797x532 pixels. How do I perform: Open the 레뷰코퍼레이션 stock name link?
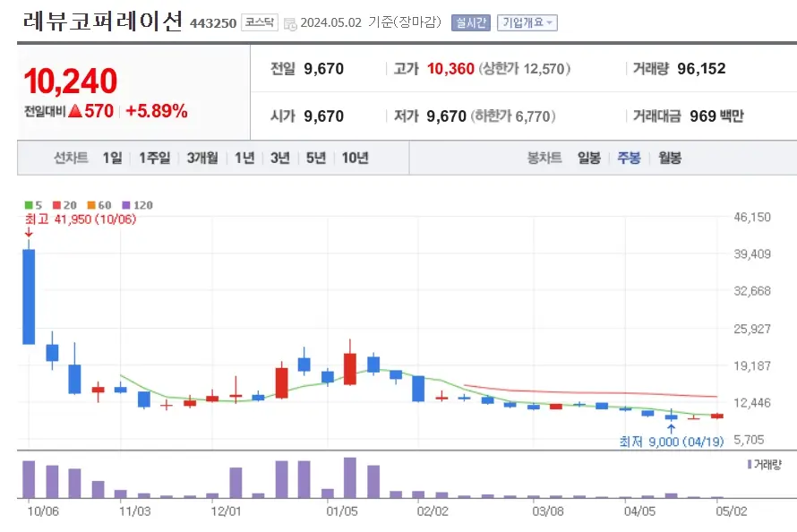[x=103, y=20]
